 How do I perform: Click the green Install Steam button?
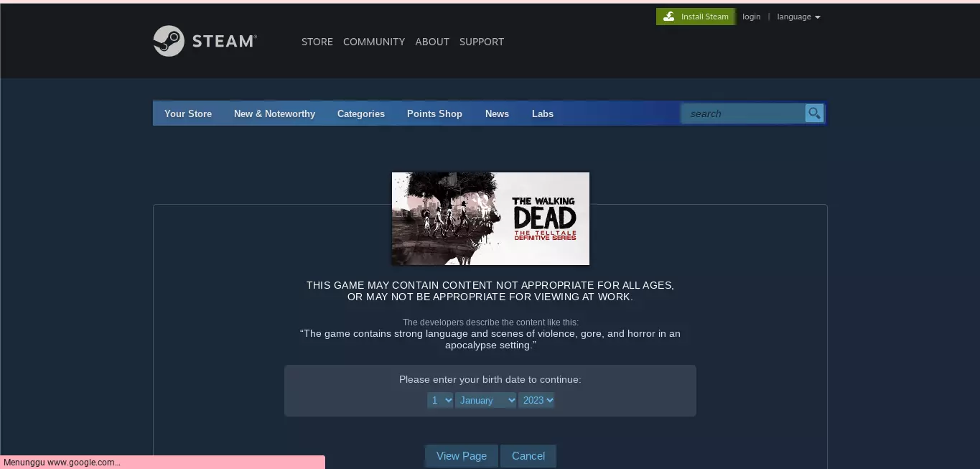click(x=695, y=17)
